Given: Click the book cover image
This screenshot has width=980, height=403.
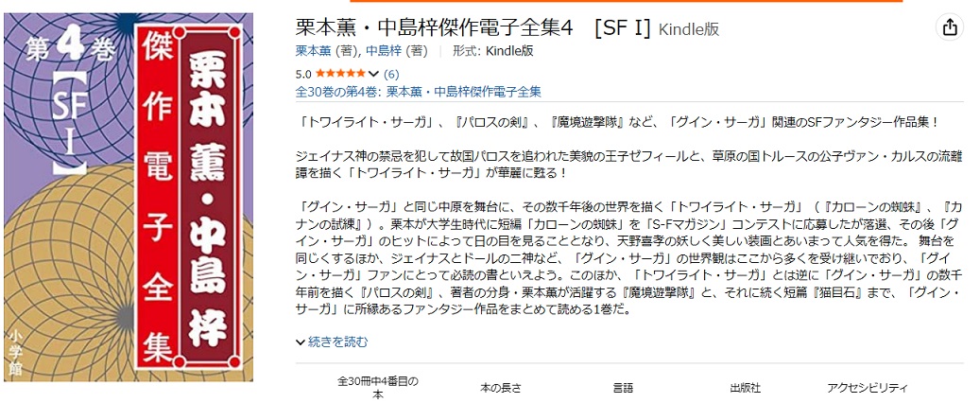Looking at the screenshot, I should coord(127,197).
